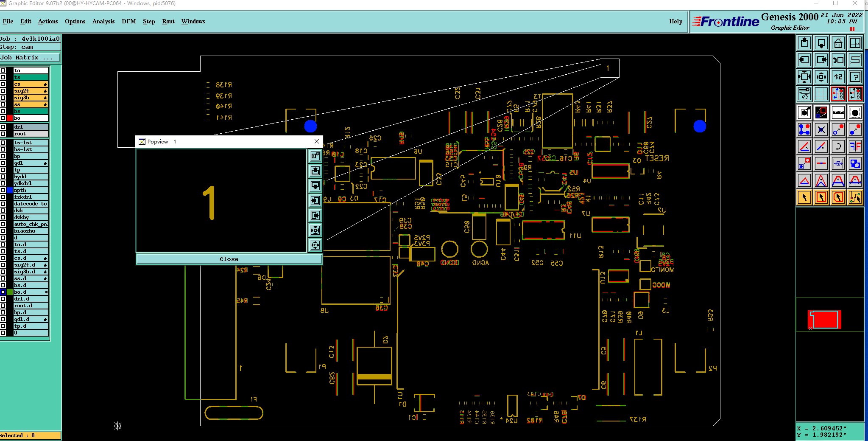Open the Rout menu
The image size is (868, 441).
[x=168, y=21]
